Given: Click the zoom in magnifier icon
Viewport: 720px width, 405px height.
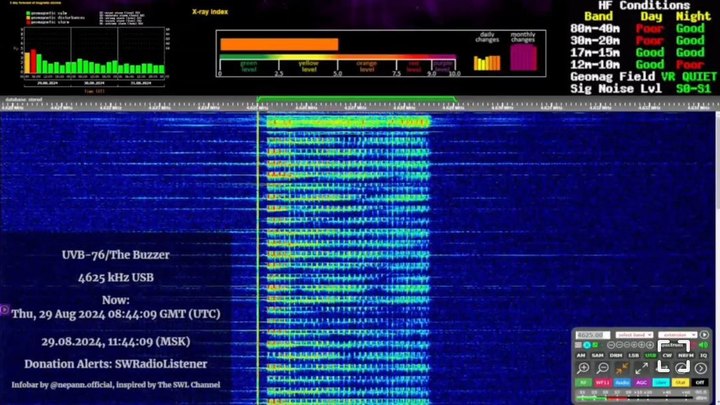Looking at the screenshot, I should 584,368.
